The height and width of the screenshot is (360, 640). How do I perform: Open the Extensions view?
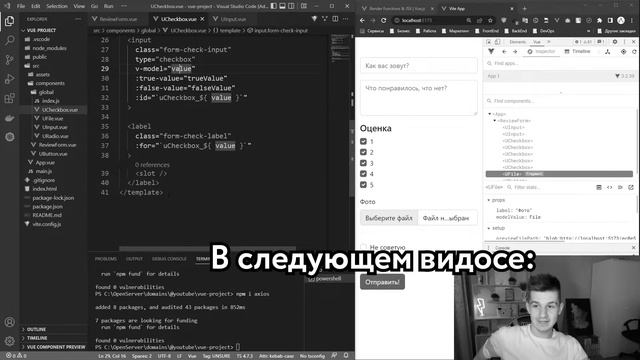[9, 98]
